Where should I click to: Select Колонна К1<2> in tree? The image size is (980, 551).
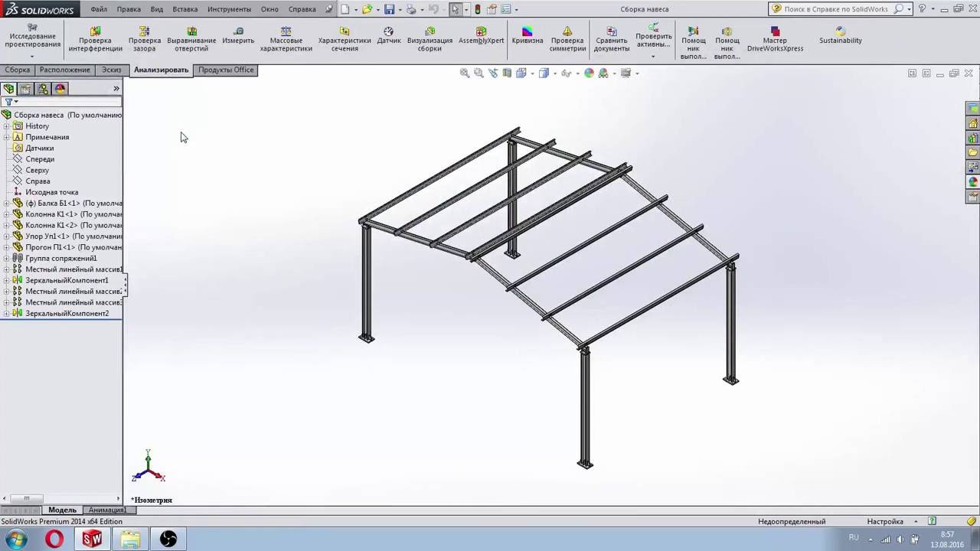pos(73,225)
